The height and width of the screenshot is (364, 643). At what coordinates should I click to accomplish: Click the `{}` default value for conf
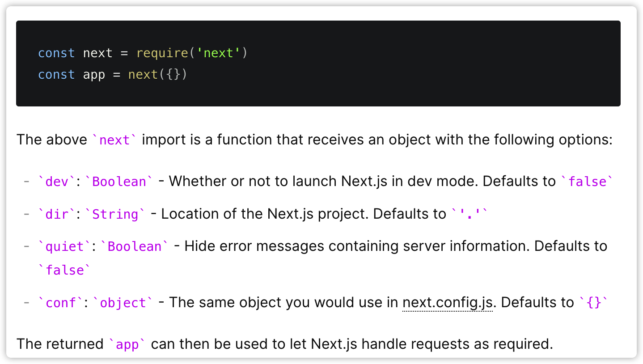click(594, 303)
